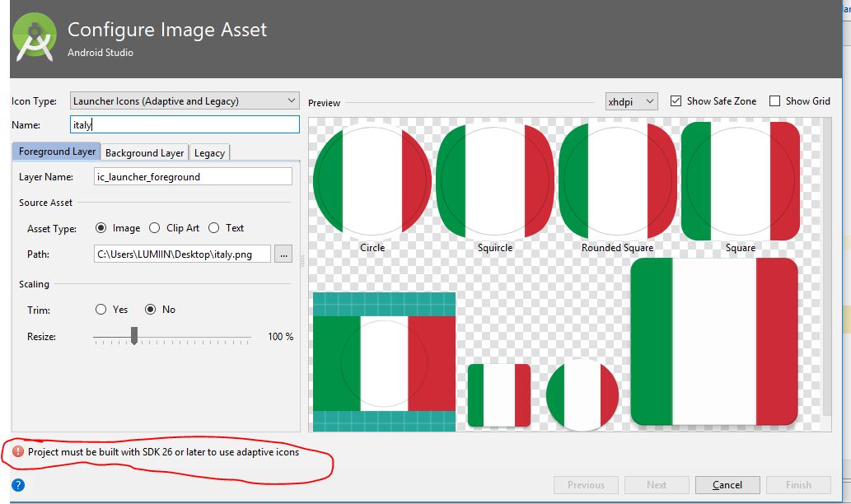Switch to the Background Layer tab
Screen dimensions: 851x504
click(x=144, y=153)
